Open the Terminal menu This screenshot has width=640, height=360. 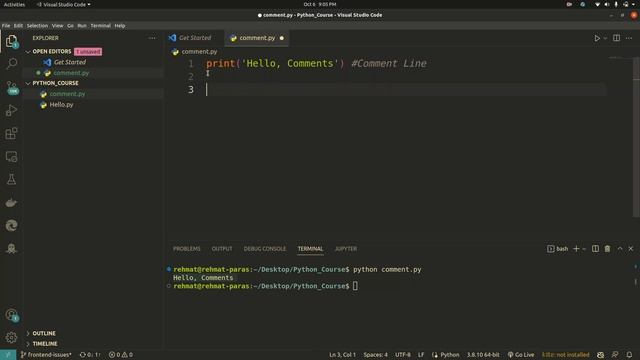click(100, 26)
